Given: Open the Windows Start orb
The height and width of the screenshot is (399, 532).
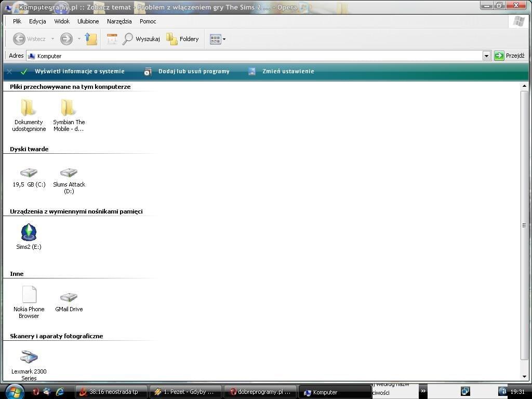Looking at the screenshot, I should (14, 392).
